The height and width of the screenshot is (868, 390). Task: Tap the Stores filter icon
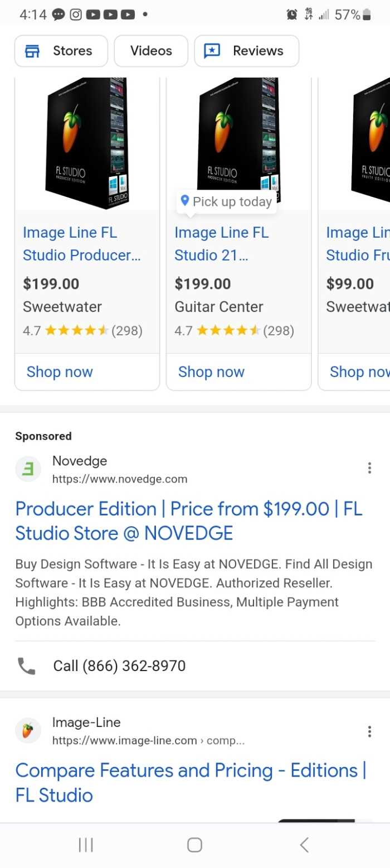click(33, 50)
